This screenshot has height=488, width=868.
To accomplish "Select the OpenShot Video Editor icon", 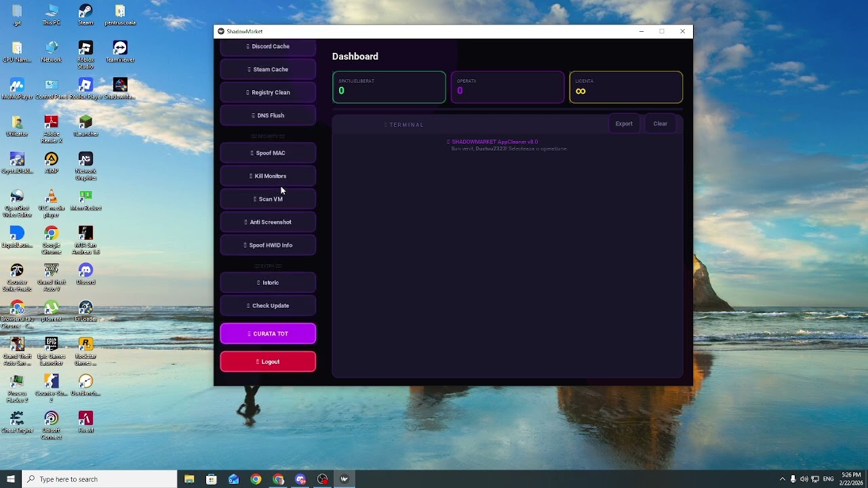I will [x=17, y=203].
